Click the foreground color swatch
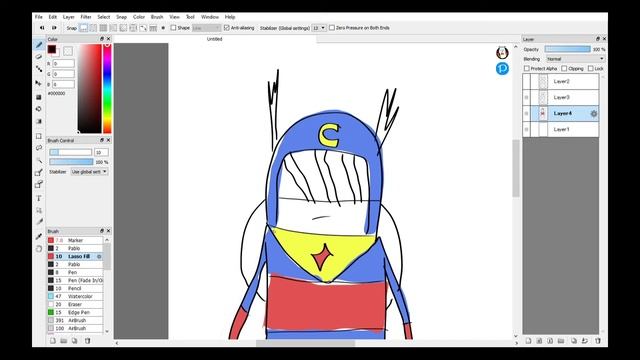This screenshot has height=360, width=640. pos(52,49)
